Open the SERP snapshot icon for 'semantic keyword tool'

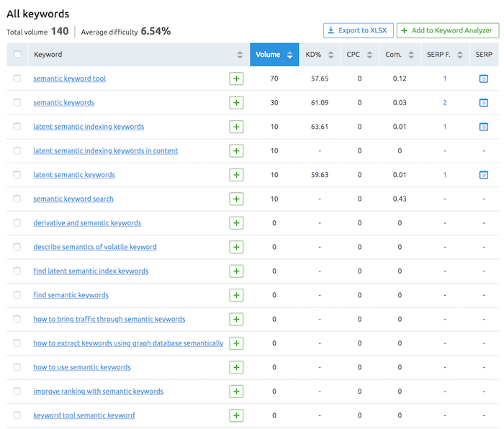[484, 78]
